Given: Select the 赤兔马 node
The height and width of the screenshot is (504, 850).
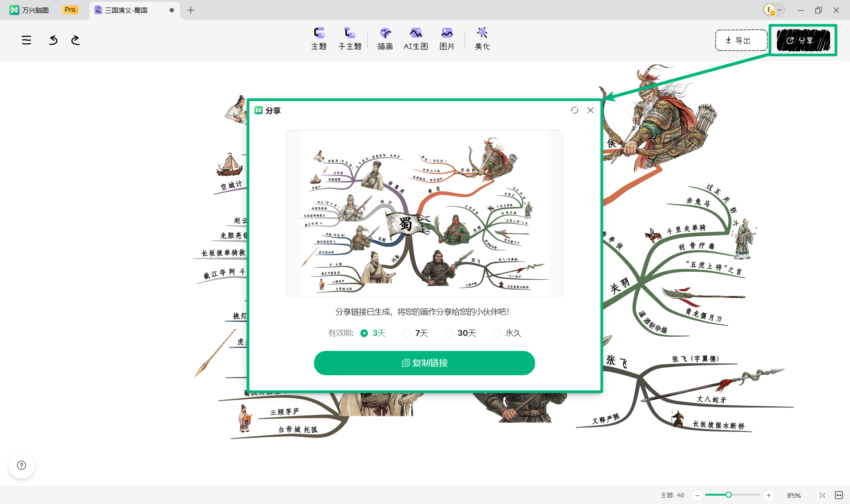Looking at the screenshot, I should (x=699, y=202).
